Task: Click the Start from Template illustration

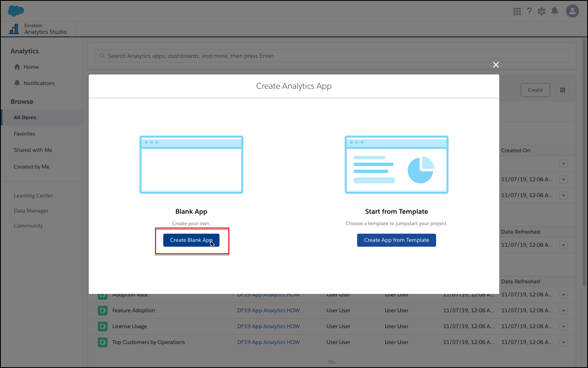Action: pos(397,164)
